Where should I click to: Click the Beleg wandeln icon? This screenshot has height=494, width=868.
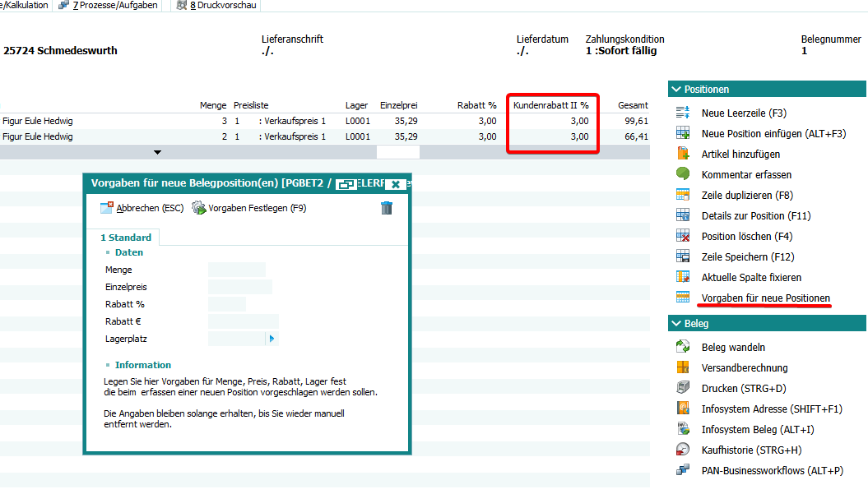tap(682, 348)
